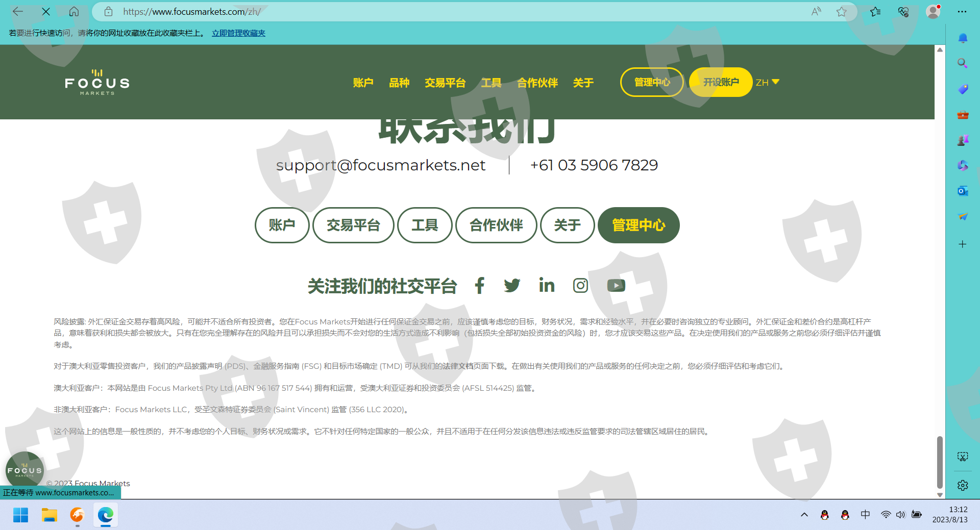Call the +61 03 5906 7829 phone link
Screen dimensions: 980x530
(594, 165)
